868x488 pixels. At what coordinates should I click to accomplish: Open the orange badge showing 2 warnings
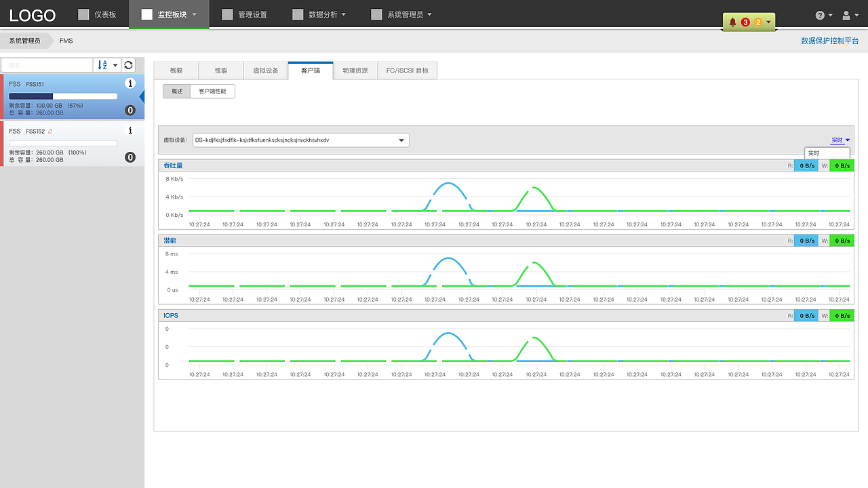pyautogui.click(x=758, y=22)
